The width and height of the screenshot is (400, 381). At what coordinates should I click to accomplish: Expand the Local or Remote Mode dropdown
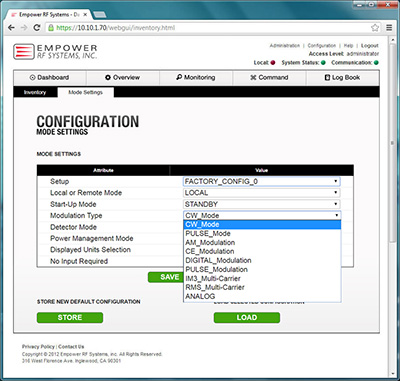(x=262, y=193)
